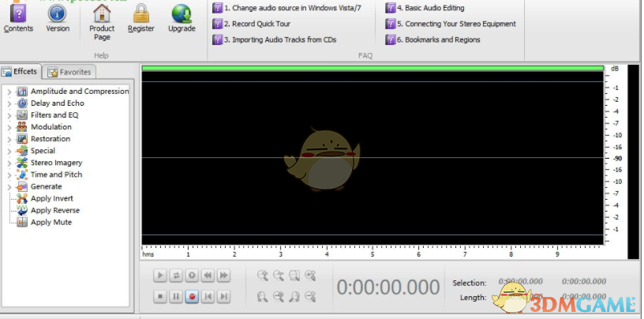Click the vertical zoom in magnifier
Viewport: 644px width, 319px height.
pos(310,275)
